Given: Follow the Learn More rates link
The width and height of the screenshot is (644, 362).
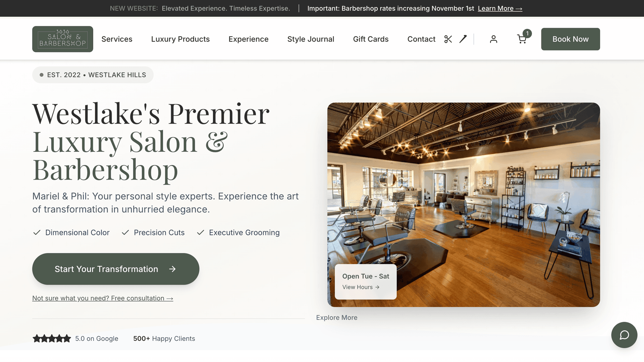Looking at the screenshot, I should click(x=500, y=8).
